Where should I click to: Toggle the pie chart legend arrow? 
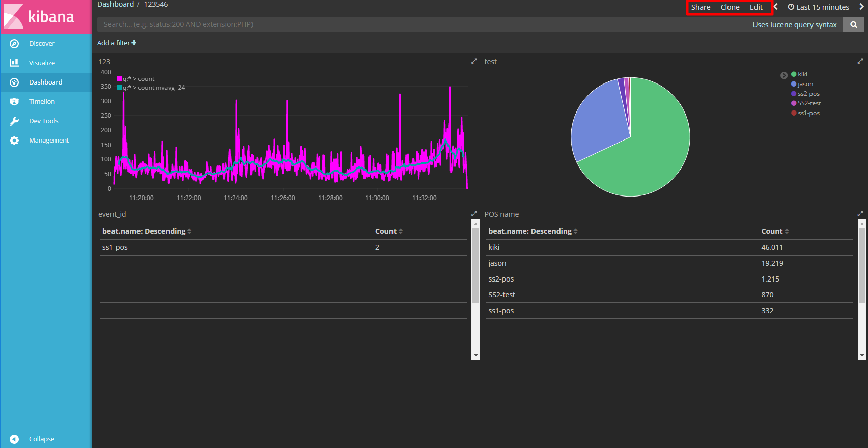784,75
